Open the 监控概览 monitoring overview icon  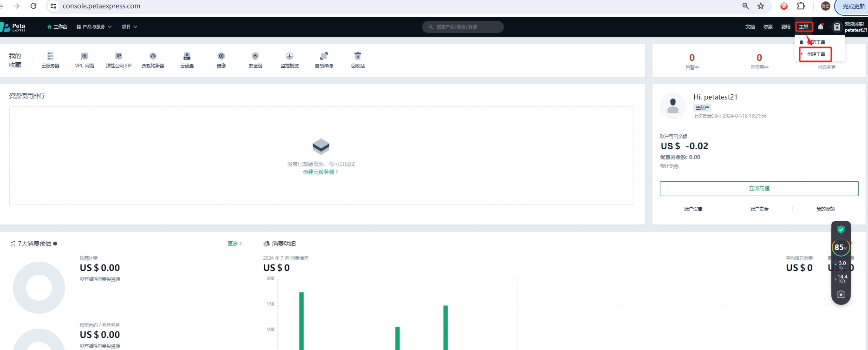point(290,56)
